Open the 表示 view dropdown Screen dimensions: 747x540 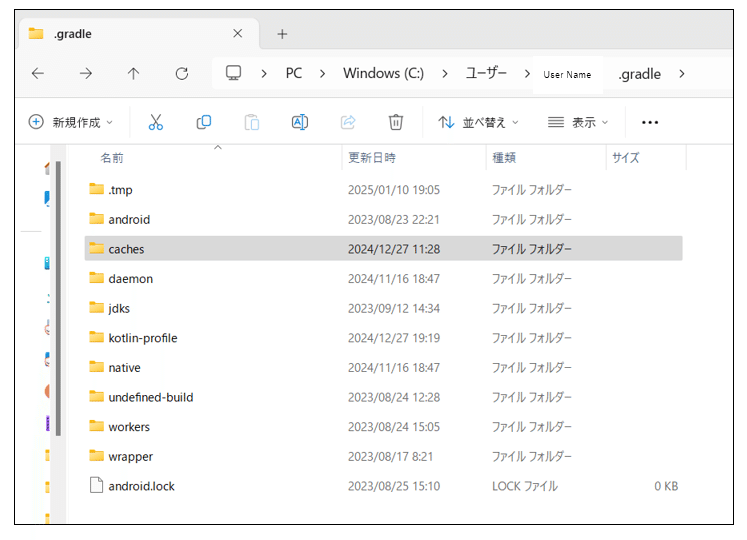tap(578, 122)
